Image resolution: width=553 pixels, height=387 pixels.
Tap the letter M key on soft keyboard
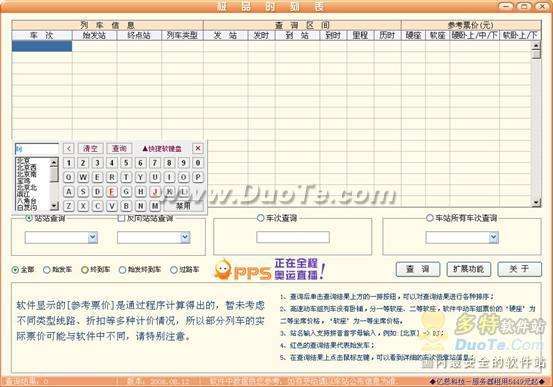point(155,206)
